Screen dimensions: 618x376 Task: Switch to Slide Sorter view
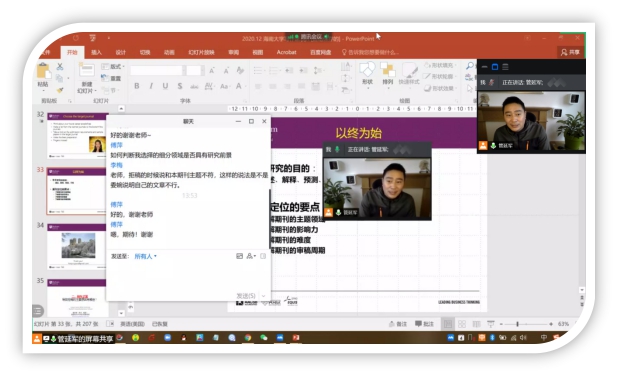coord(462,324)
